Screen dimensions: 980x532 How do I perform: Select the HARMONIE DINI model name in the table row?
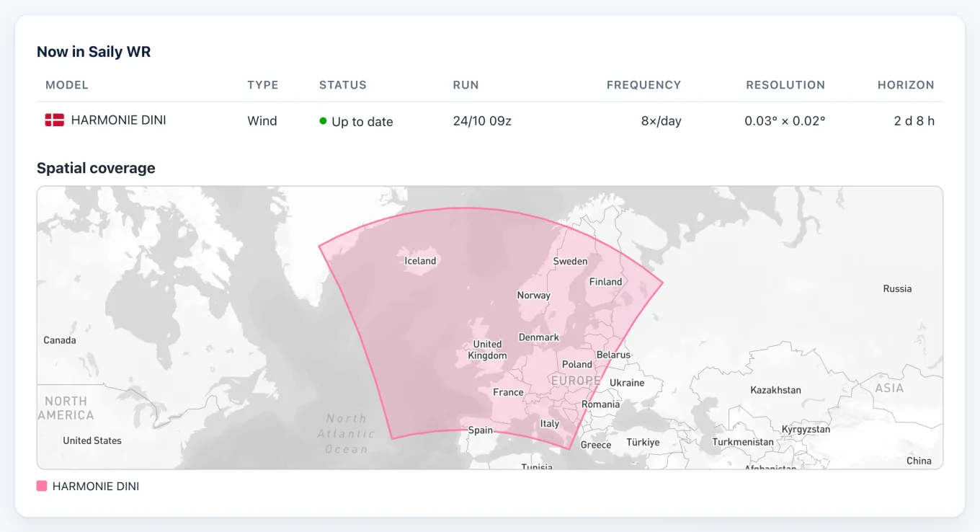[119, 120]
